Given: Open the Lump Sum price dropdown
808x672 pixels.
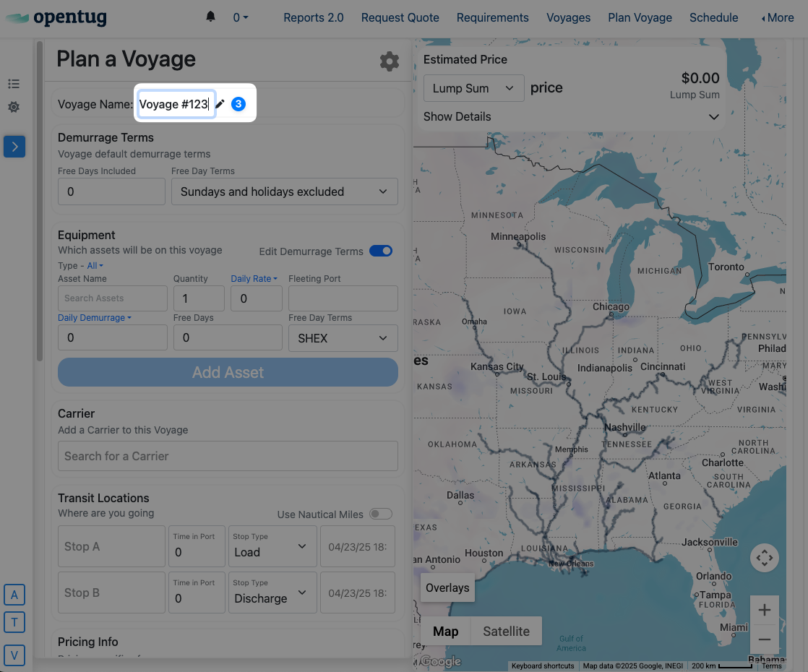Looking at the screenshot, I should [x=473, y=88].
